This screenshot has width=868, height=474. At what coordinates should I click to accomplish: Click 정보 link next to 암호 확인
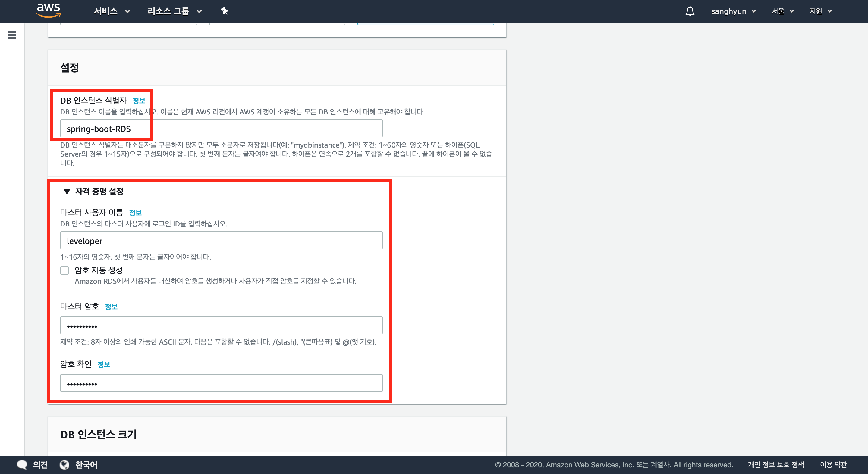104,365
